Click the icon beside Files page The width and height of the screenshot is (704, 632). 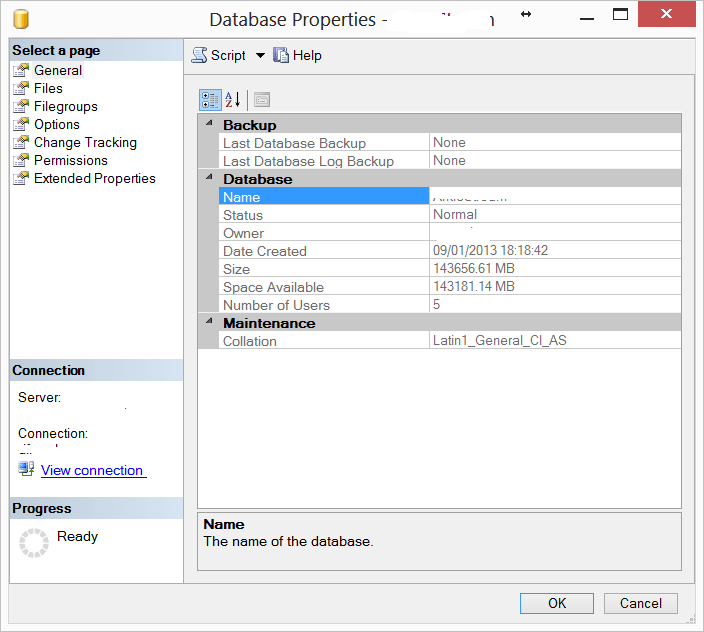[21, 88]
